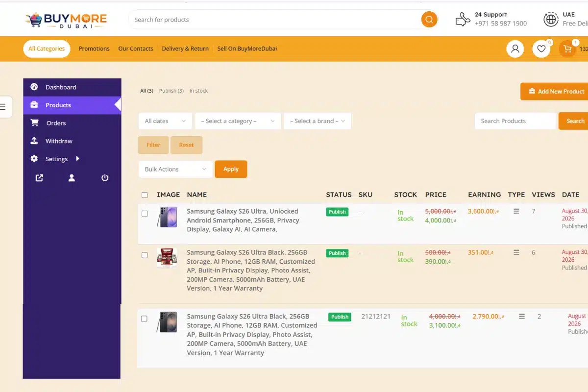
Task: Open the wishlist heart icon
Action: click(541, 49)
